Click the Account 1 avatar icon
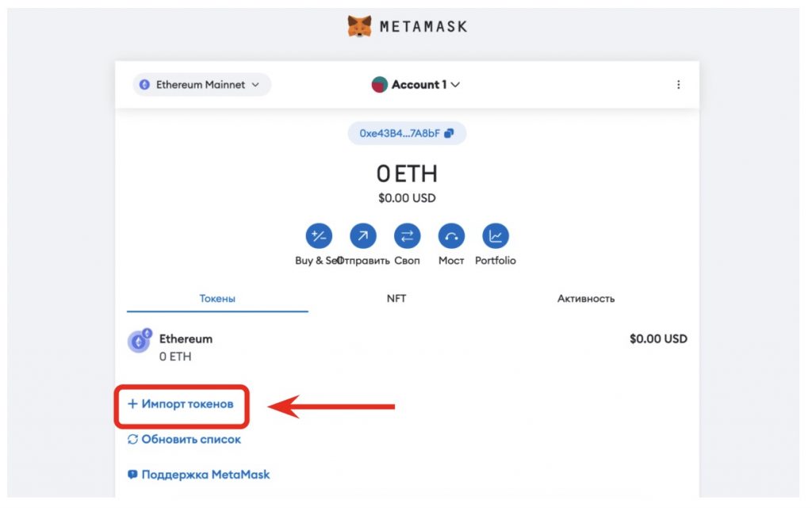 point(380,84)
